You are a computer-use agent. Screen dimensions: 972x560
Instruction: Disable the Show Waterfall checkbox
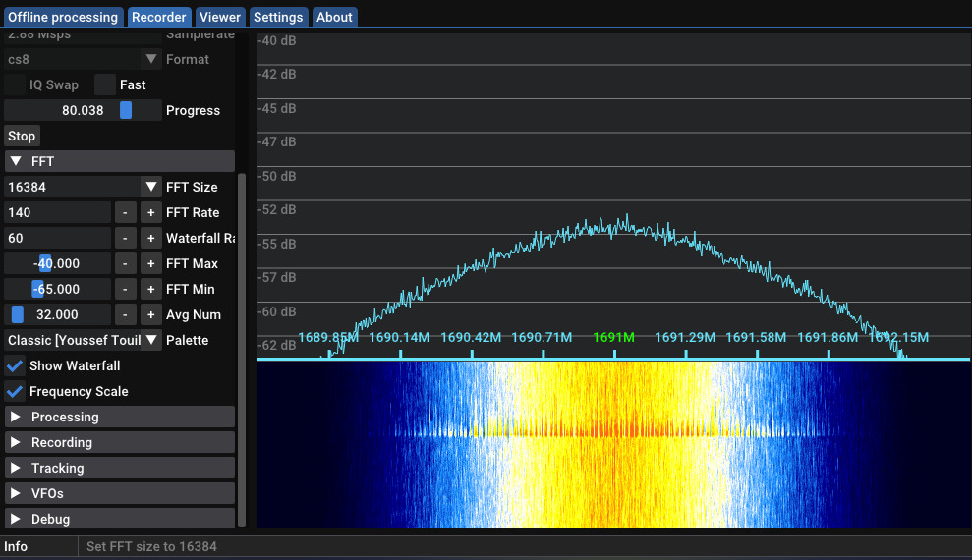16,365
